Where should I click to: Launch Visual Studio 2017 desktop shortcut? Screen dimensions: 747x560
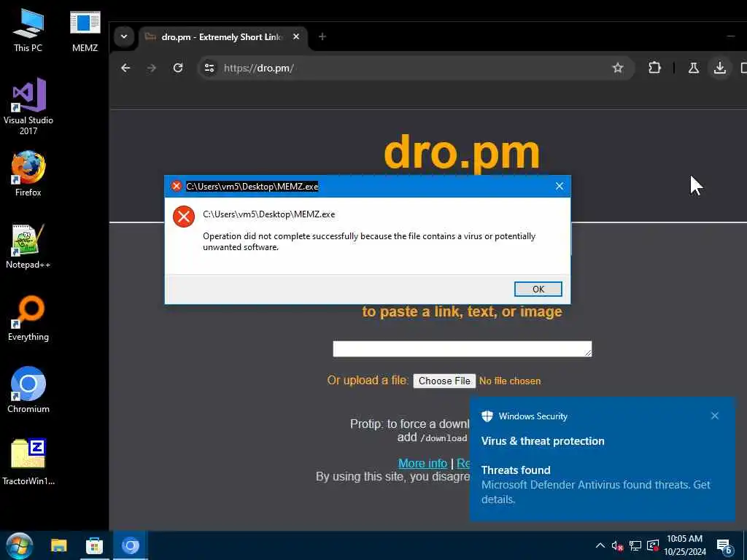(x=28, y=106)
